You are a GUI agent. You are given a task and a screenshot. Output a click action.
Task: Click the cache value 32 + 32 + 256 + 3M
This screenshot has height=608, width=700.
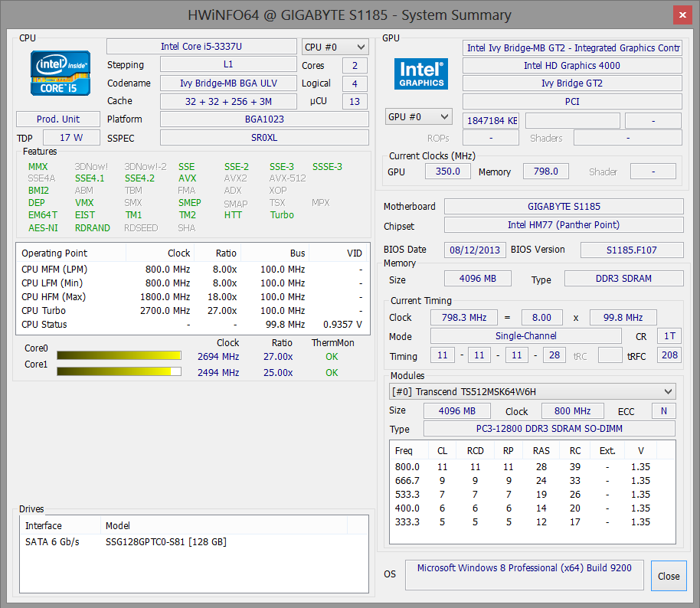228,101
